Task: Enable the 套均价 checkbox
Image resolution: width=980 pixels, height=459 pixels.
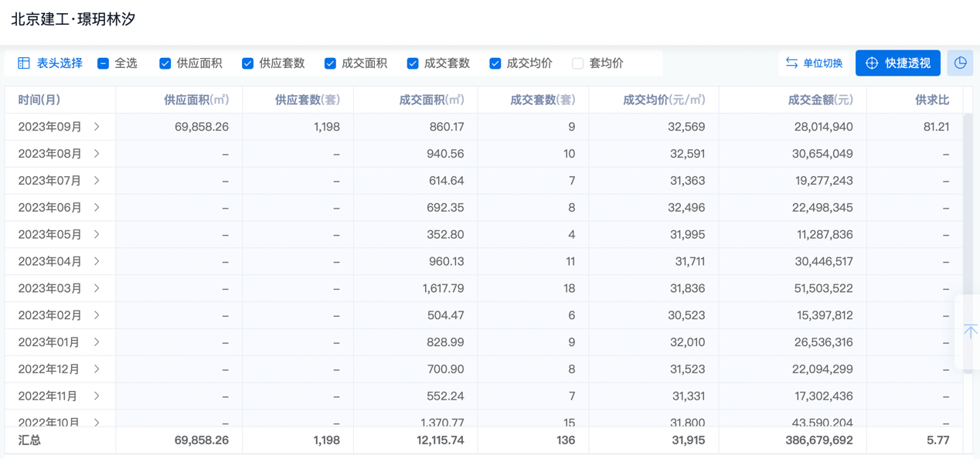Action: click(x=577, y=63)
